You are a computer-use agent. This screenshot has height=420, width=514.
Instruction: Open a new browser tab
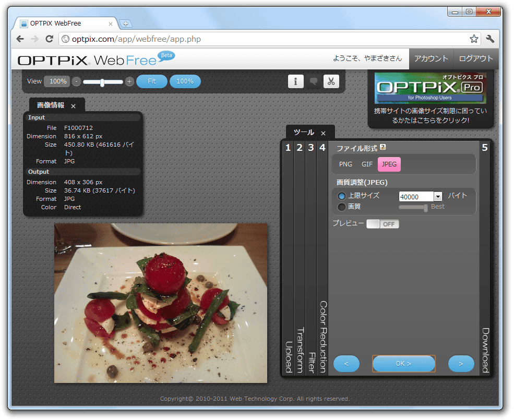(x=126, y=23)
